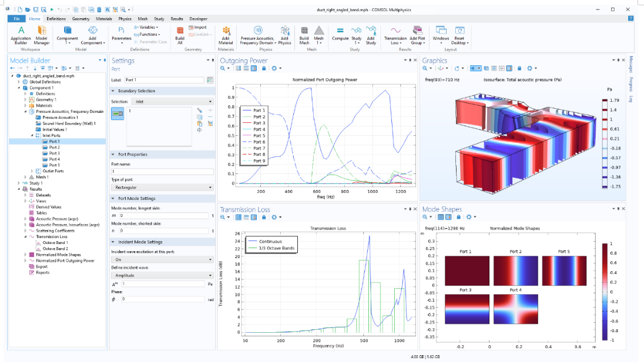
Task: Toggle y-axis log scale in Transmission Loss toolbar
Action: (x=246, y=217)
